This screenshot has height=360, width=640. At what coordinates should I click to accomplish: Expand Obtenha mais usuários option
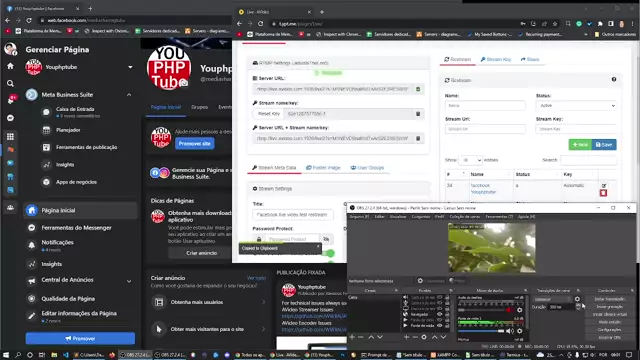pos(263,302)
